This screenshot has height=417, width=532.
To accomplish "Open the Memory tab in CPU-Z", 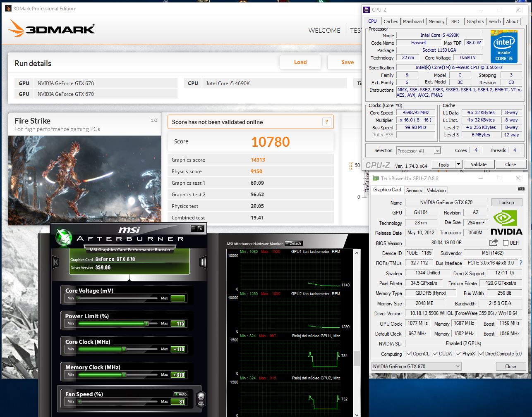I will pyautogui.click(x=436, y=21).
